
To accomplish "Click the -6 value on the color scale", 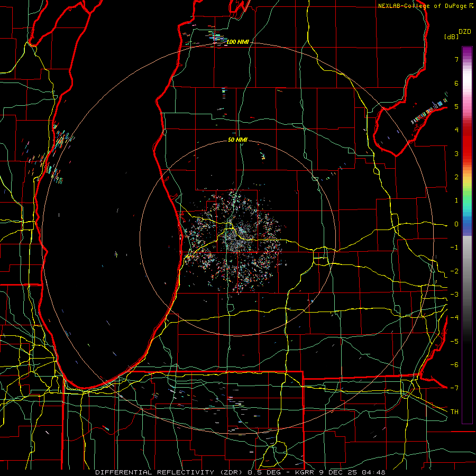I will 454,365.
